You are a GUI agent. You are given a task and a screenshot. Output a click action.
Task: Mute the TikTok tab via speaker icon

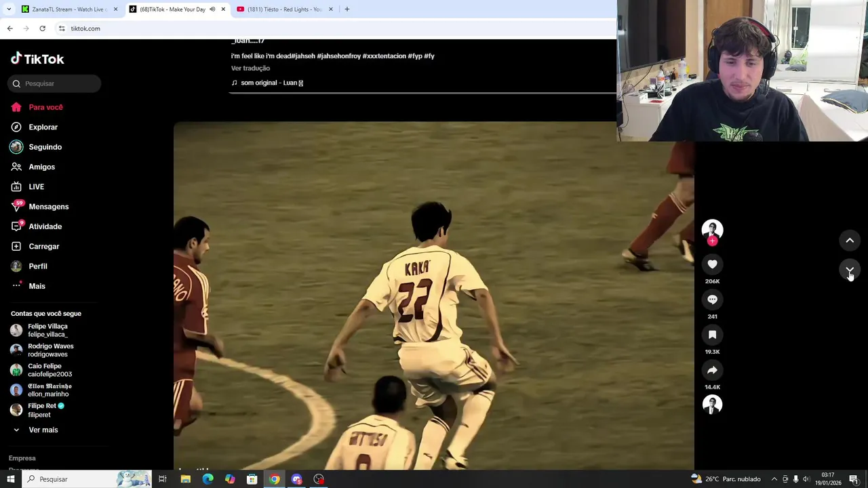click(x=212, y=9)
